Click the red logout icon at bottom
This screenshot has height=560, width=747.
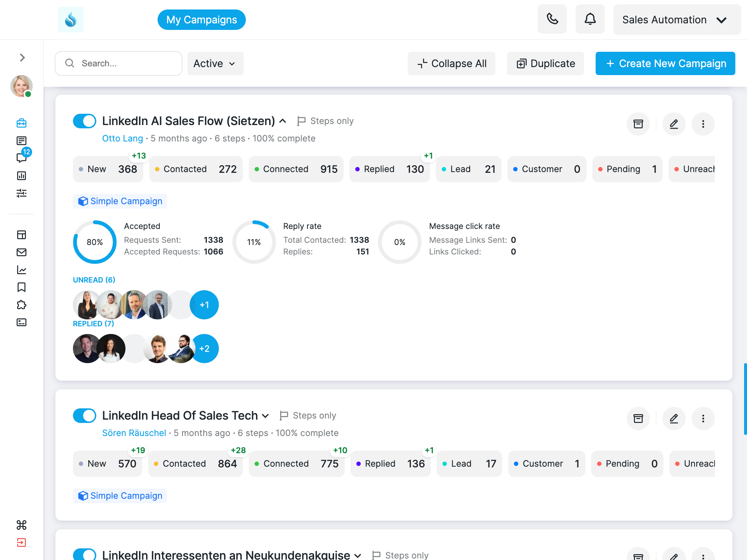tap(22, 543)
